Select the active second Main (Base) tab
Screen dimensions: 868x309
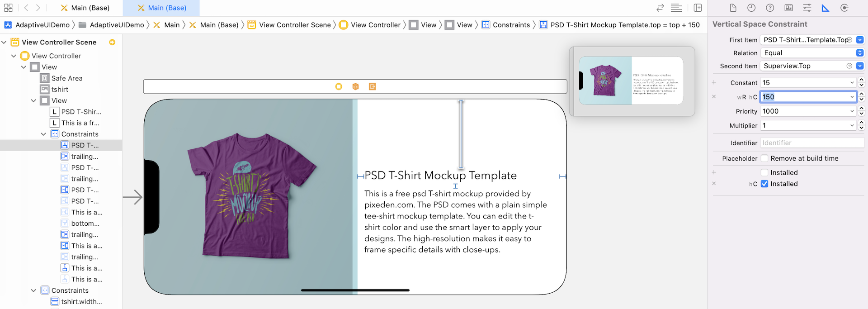point(162,8)
